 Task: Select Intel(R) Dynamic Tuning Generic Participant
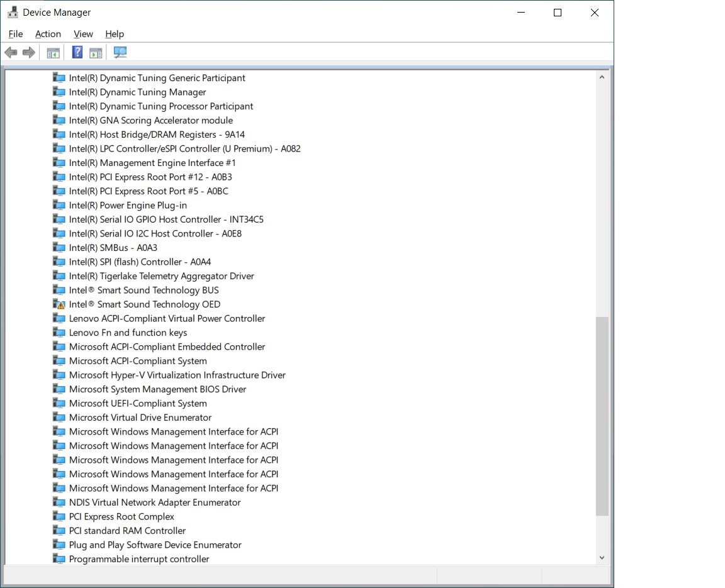157,78
